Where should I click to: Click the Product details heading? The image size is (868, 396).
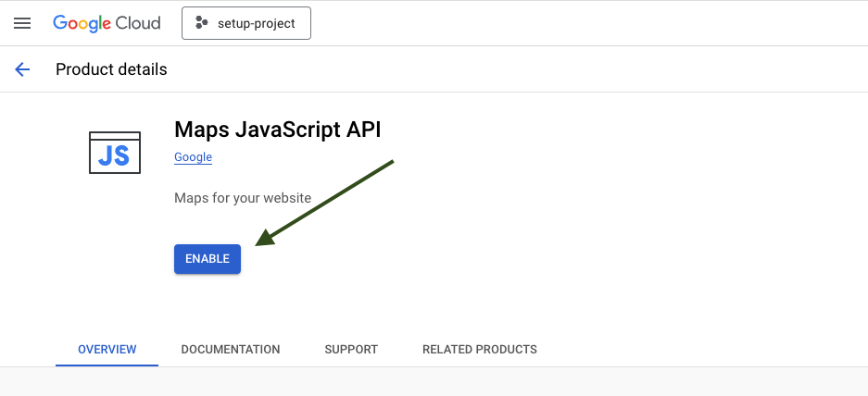click(111, 69)
